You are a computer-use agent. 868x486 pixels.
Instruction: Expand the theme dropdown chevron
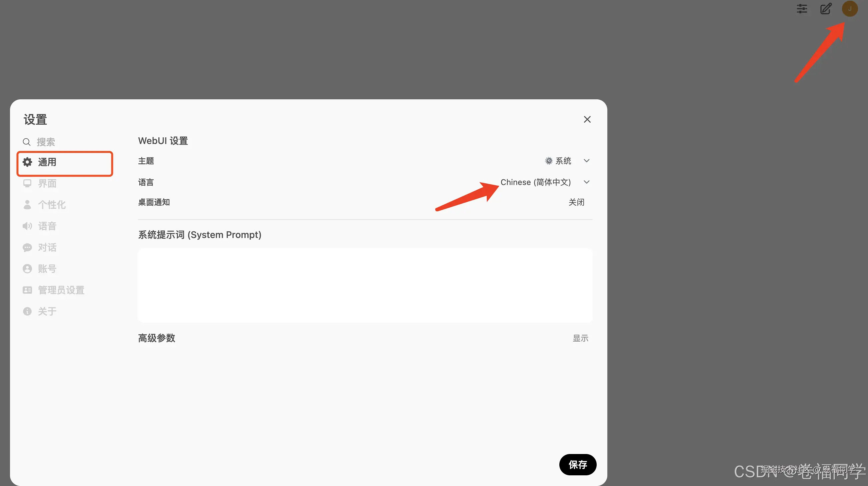click(x=586, y=161)
